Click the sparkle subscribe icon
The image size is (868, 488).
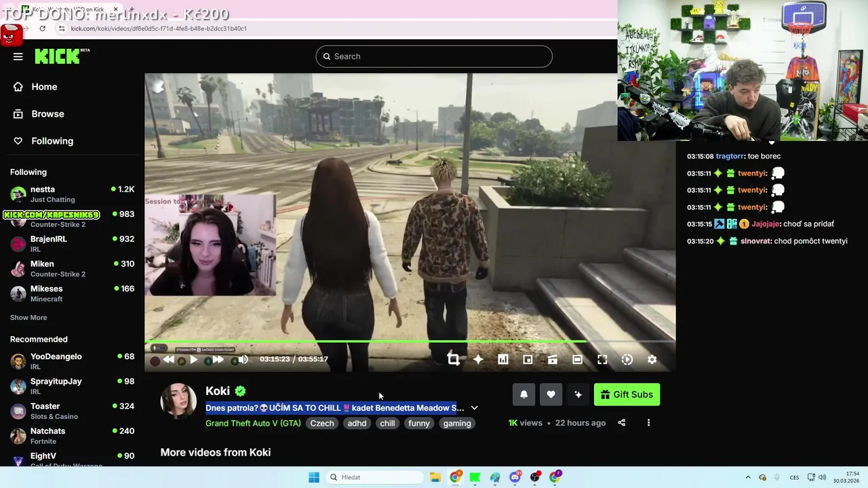pyautogui.click(x=578, y=394)
